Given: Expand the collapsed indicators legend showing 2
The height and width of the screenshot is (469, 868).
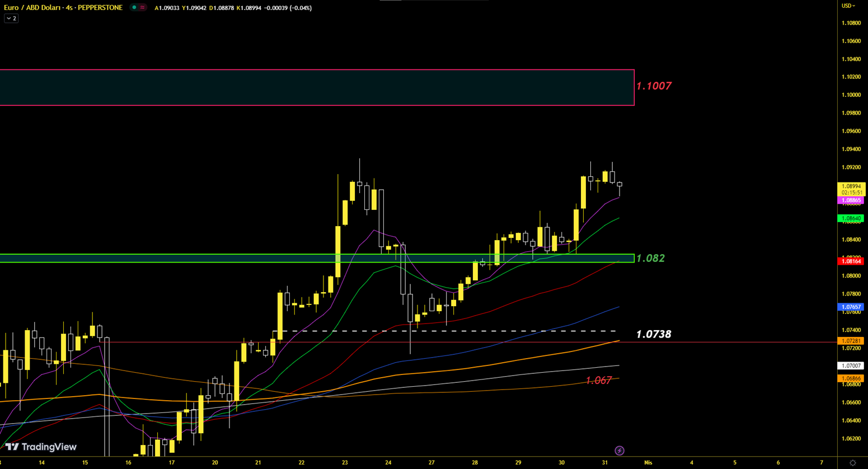Looking at the screenshot, I should [x=11, y=18].
